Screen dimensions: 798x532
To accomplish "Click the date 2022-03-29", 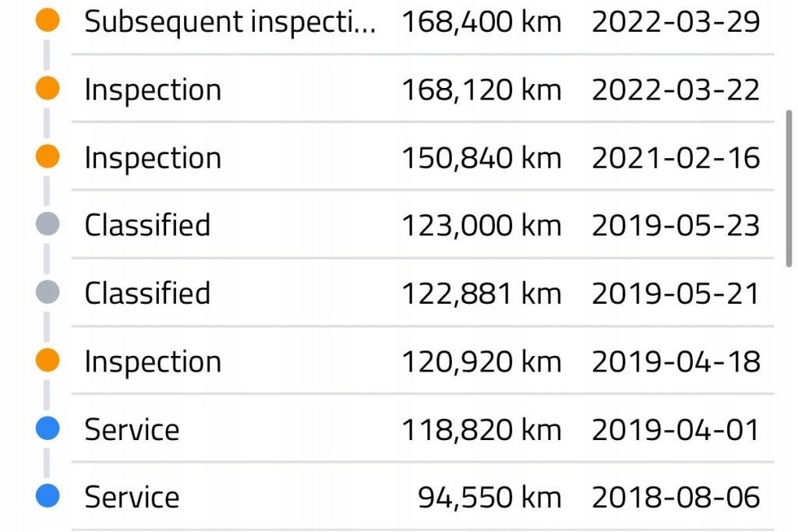I will point(676,22).
